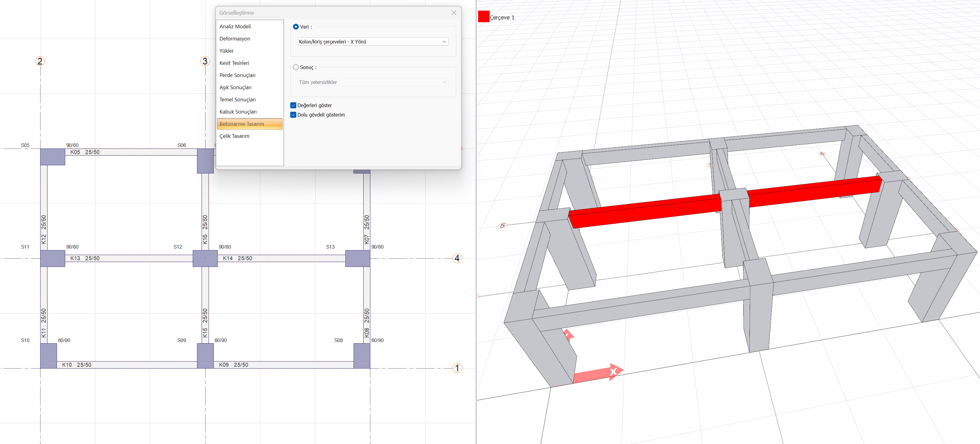The image size is (980, 444).
Task: Select Analiz Modeli in the list
Action: pyautogui.click(x=235, y=26)
